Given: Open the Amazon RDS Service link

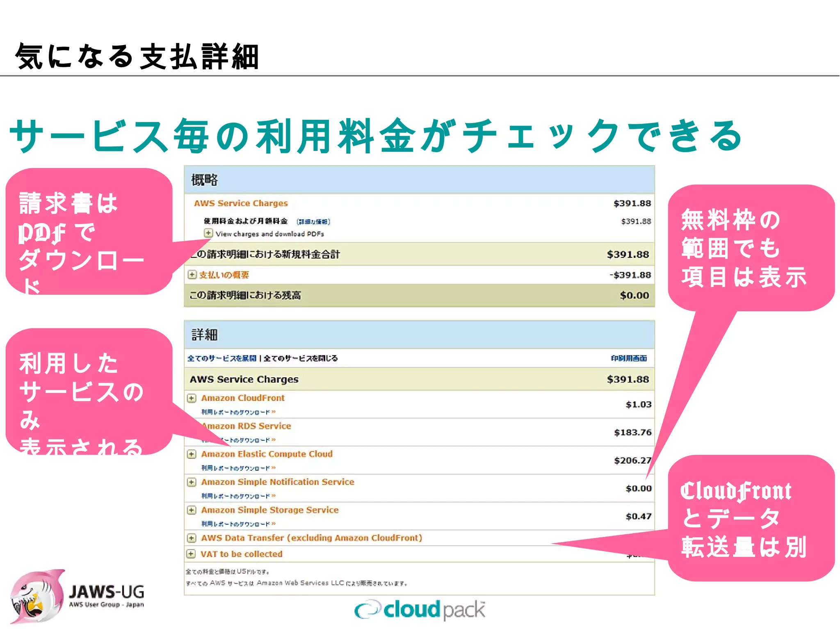Looking at the screenshot, I should 246,426.
